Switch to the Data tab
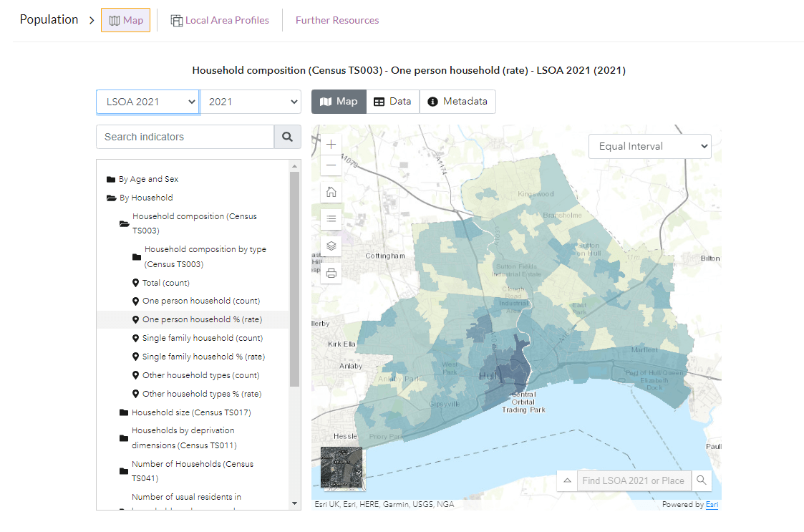Viewport: 804px width, 532px height. click(x=392, y=101)
